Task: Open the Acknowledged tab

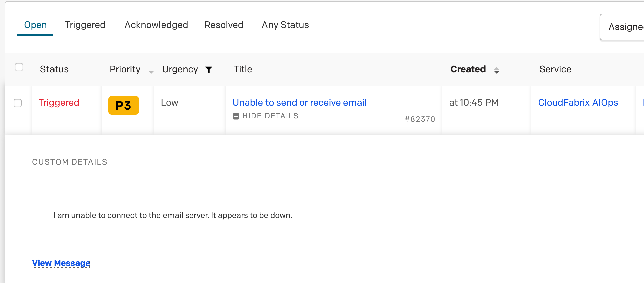Action: [156, 25]
